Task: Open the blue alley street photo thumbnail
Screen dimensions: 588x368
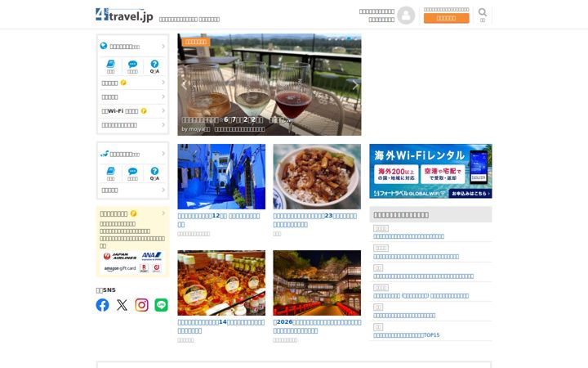Action: click(221, 177)
